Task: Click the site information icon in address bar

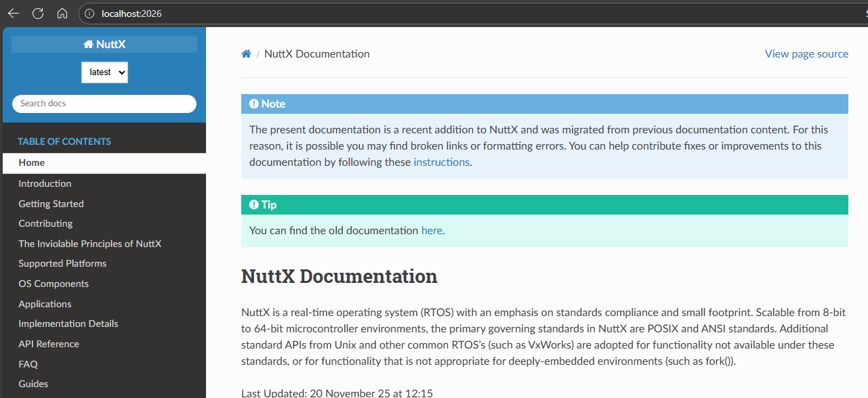Action: (x=89, y=14)
